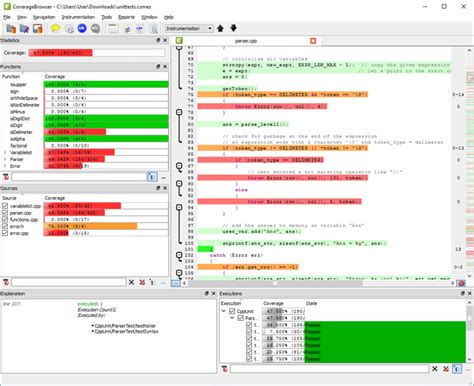Screen dimensions: 474x386
Task: Open the File menu
Action: tap(7, 17)
